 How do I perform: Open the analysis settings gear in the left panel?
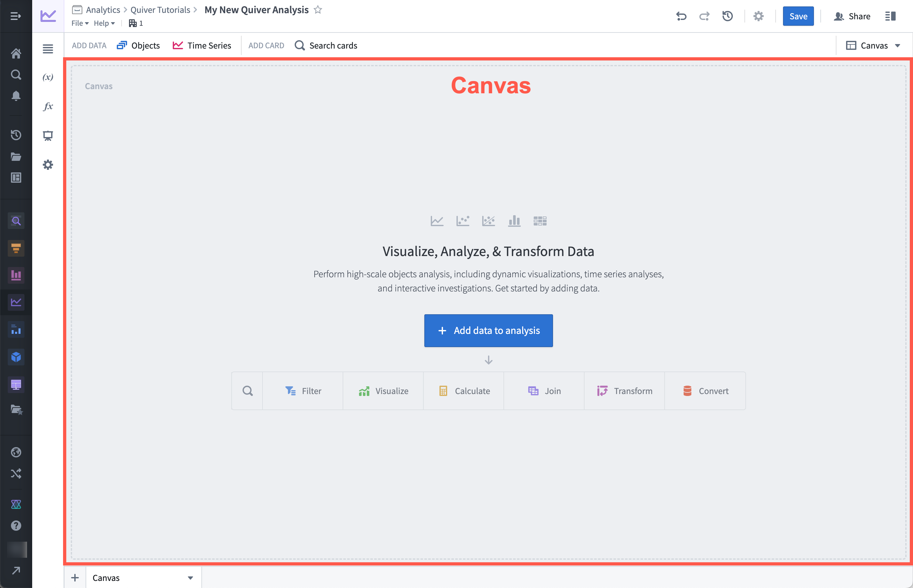point(48,165)
